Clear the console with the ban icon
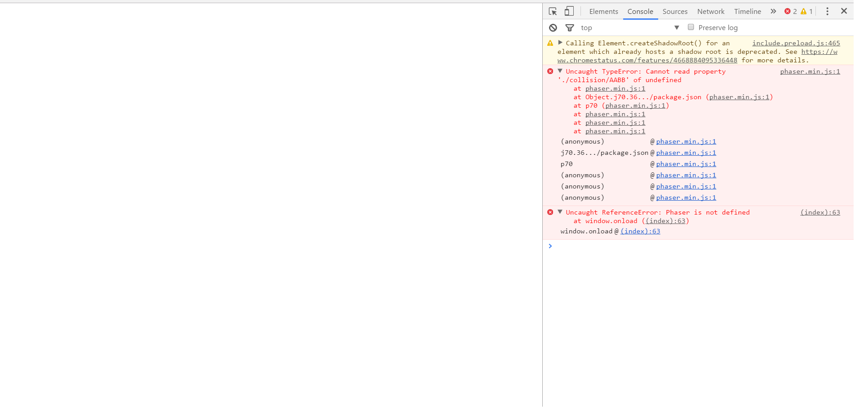868x408 pixels. 553,28
